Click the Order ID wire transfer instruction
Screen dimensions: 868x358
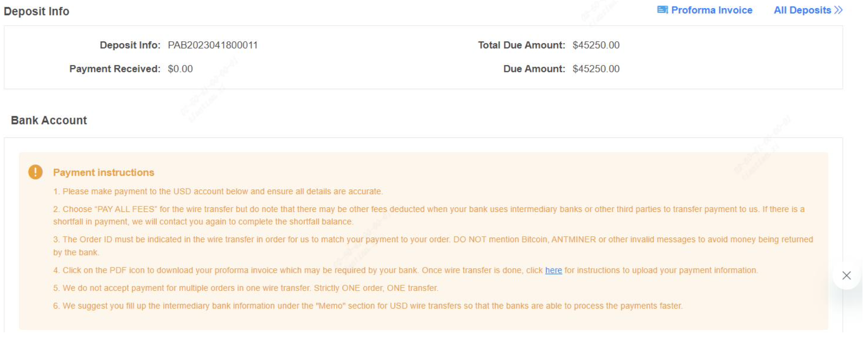pyautogui.click(x=433, y=246)
